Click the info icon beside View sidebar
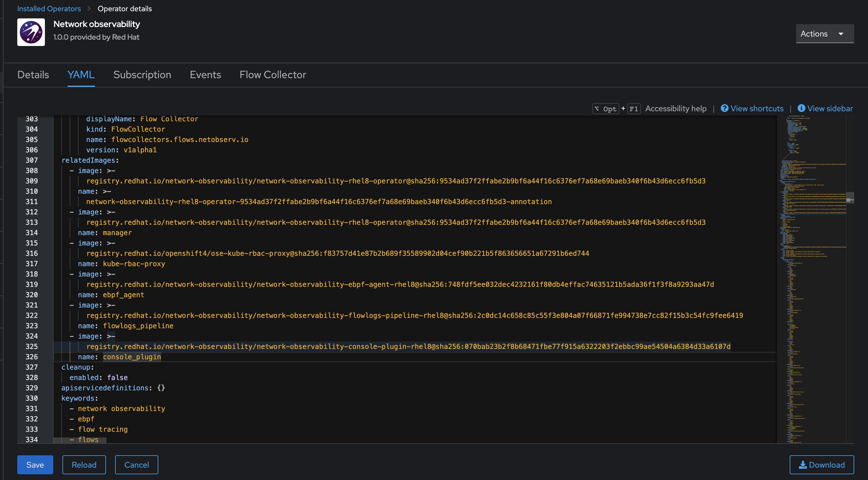This screenshot has height=480, width=868. pyautogui.click(x=801, y=108)
